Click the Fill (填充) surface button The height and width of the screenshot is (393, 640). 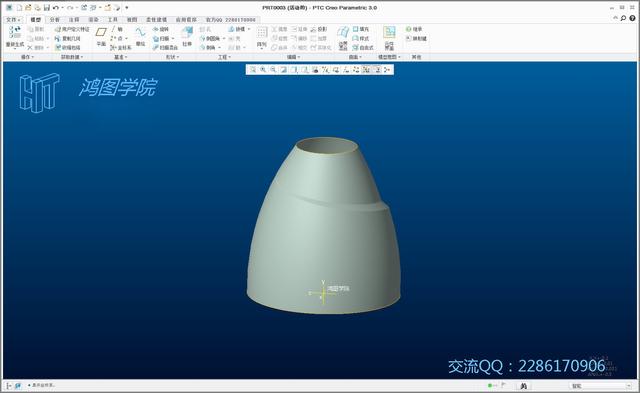[361, 29]
